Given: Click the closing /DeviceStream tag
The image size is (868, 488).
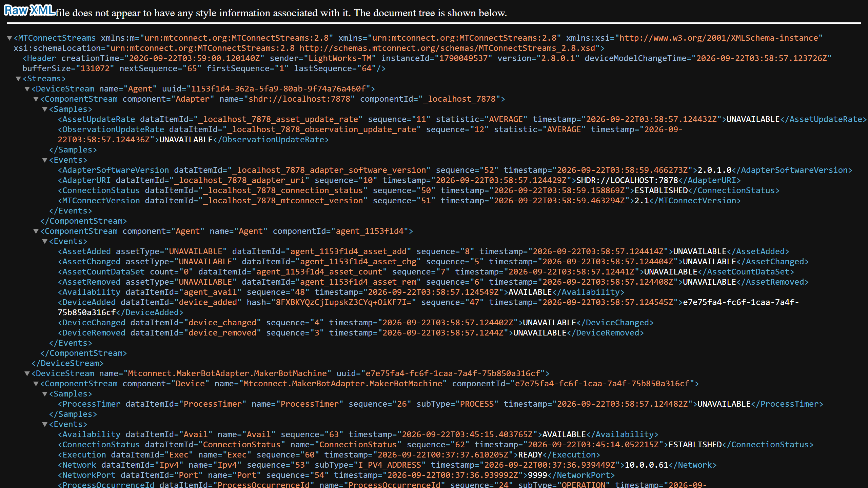Looking at the screenshot, I should click(x=67, y=363).
